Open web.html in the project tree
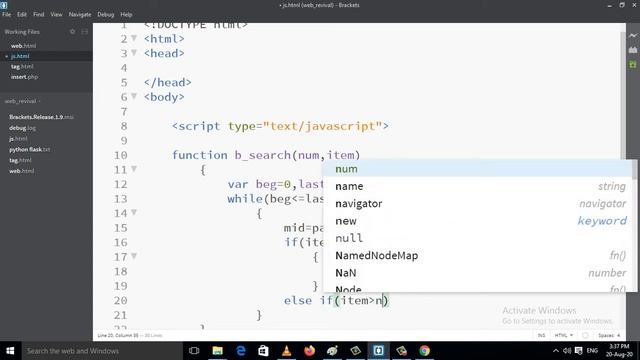640x360 pixels. 21,171
